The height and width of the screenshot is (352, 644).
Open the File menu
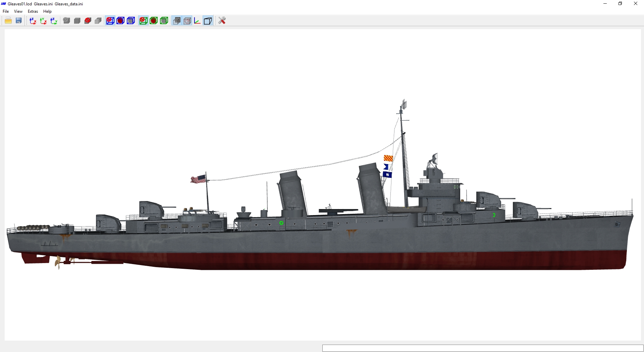(6, 11)
